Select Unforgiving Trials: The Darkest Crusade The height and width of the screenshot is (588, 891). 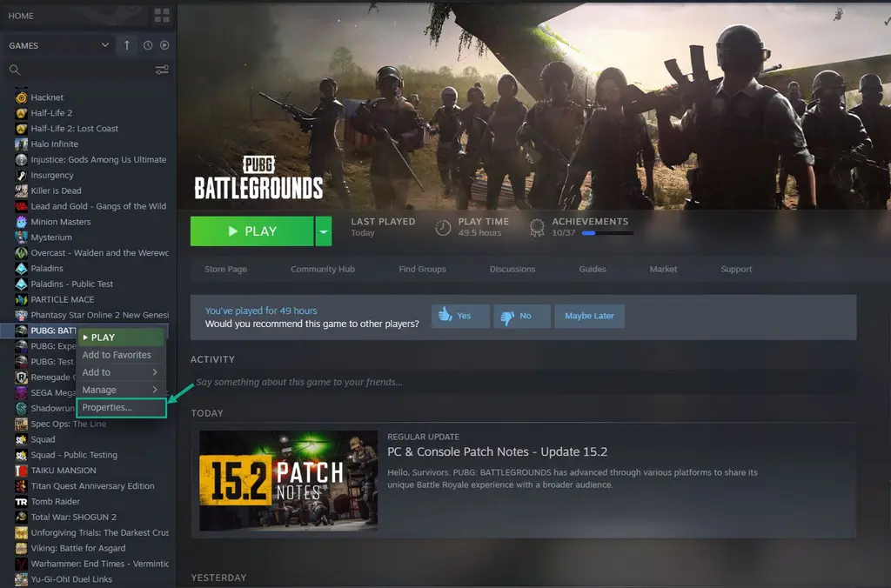click(99, 532)
